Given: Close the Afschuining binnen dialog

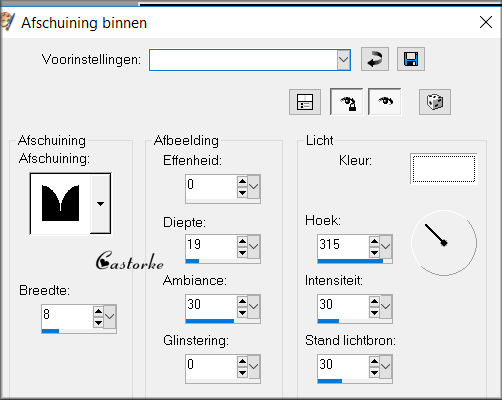Looking at the screenshot, I should [486, 23].
